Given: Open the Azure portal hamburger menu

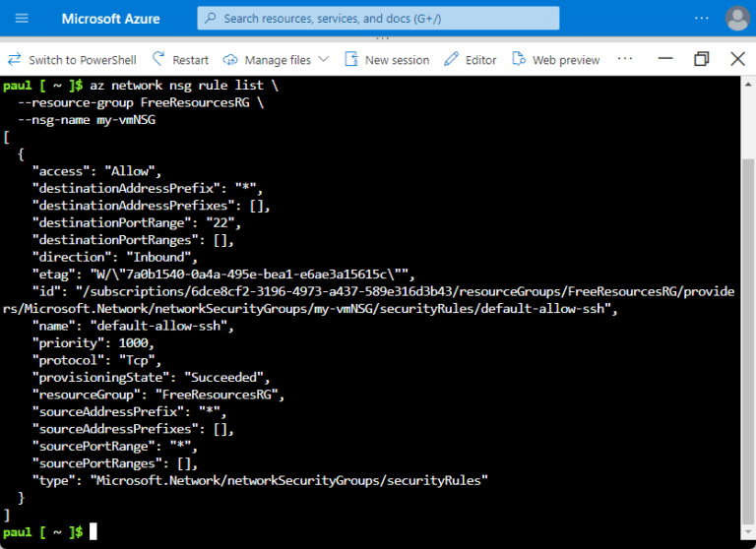Looking at the screenshot, I should (x=22, y=19).
